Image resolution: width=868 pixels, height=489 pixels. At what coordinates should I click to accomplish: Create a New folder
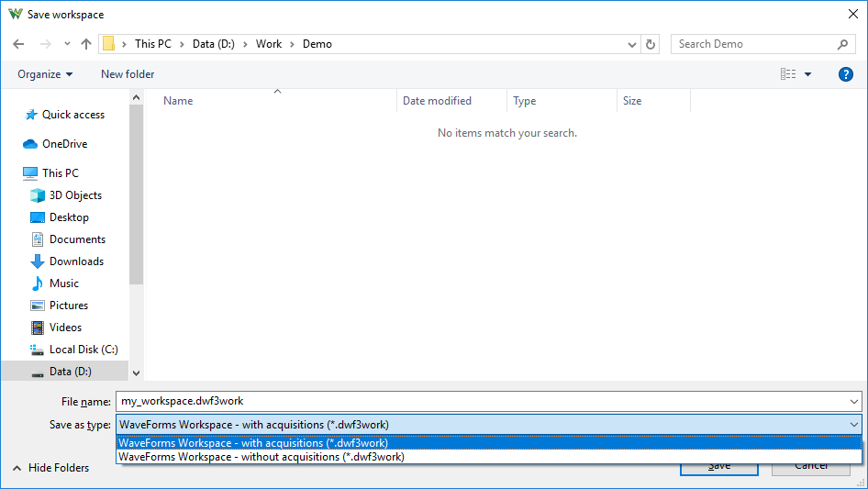[x=128, y=74]
